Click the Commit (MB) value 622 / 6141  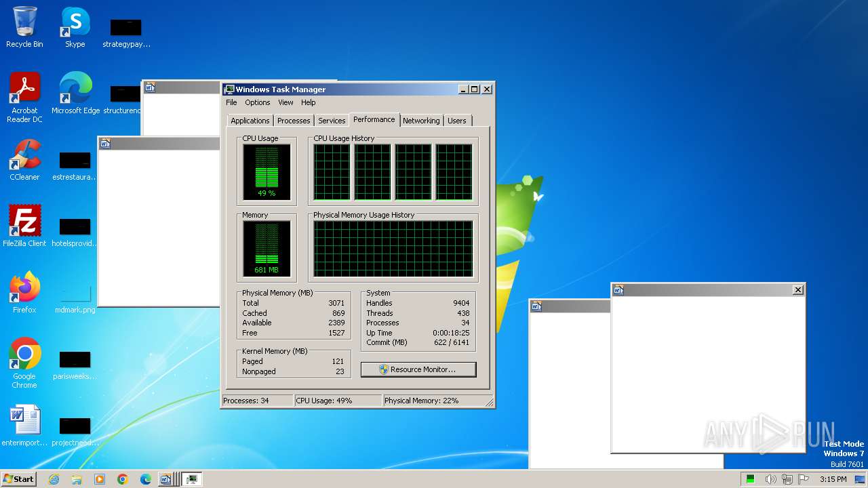click(x=452, y=342)
